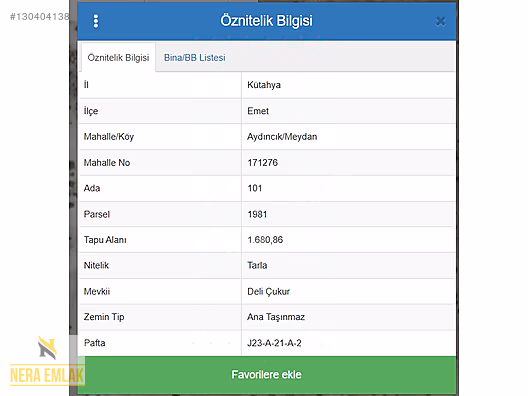The height and width of the screenshot is (396, 528).
Task: Click the Mahalle No label
Action: [x=107, y=163]
